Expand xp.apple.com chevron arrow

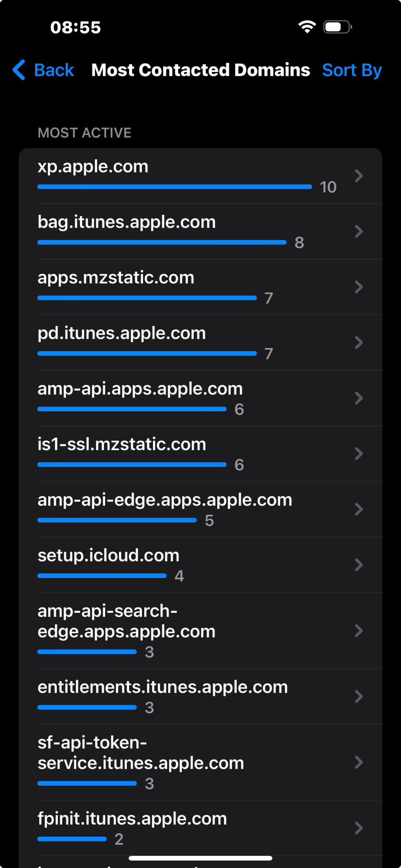(x=359, y=176)
